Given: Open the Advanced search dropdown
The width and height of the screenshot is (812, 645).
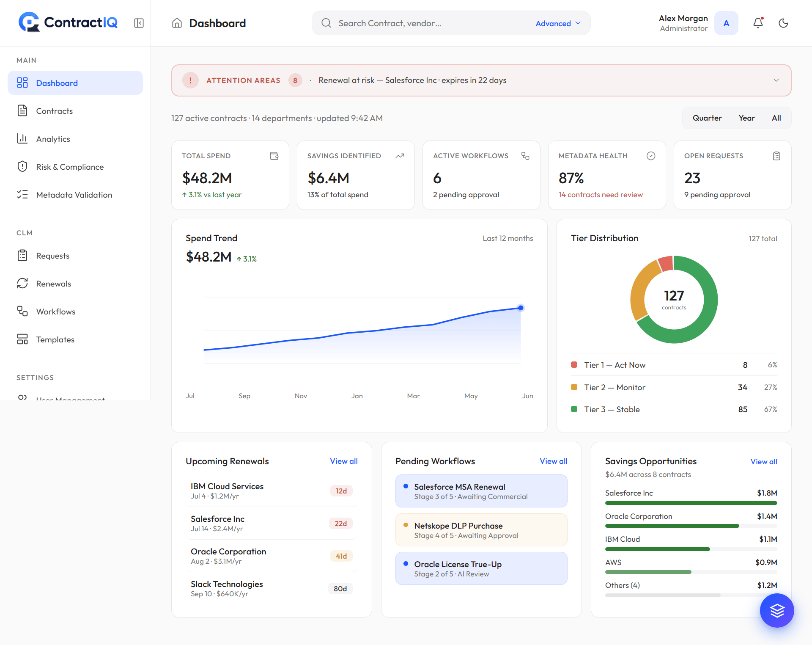Looking at the screenshot, I should pyautogui.click(x=558, y=23).
